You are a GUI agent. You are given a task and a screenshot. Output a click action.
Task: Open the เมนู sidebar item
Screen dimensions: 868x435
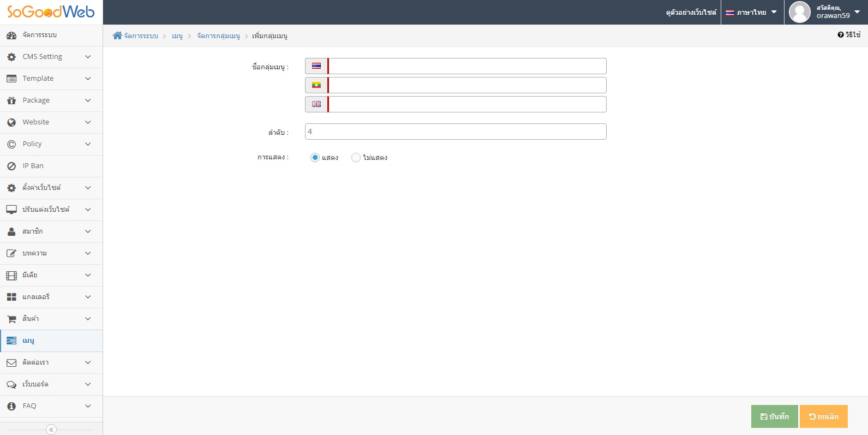(51, 341)
